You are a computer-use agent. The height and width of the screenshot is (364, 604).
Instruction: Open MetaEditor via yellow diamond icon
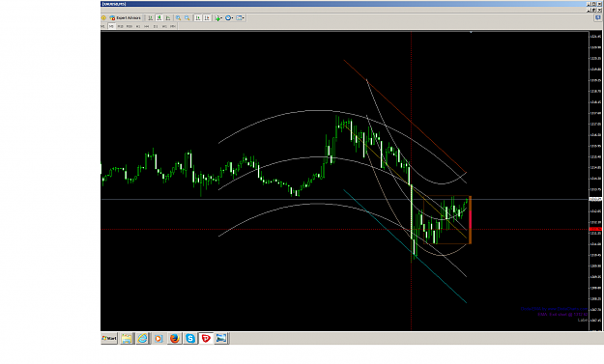tap(103, 17)
